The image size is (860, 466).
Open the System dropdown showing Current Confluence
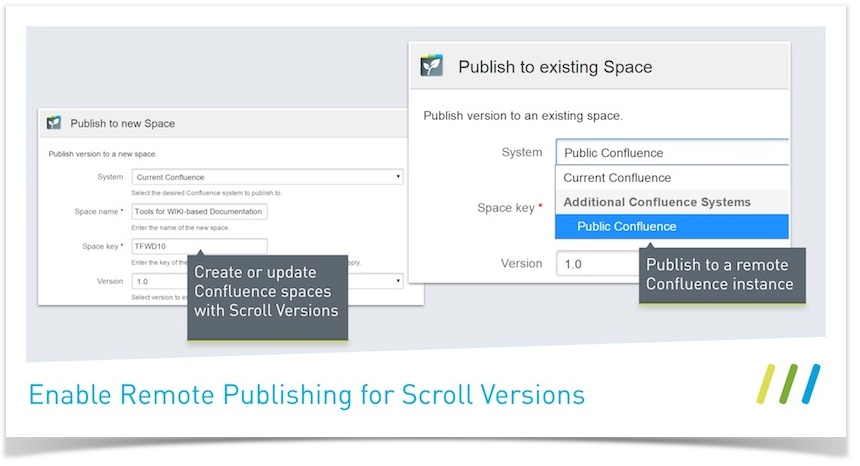tap(267, 177)
